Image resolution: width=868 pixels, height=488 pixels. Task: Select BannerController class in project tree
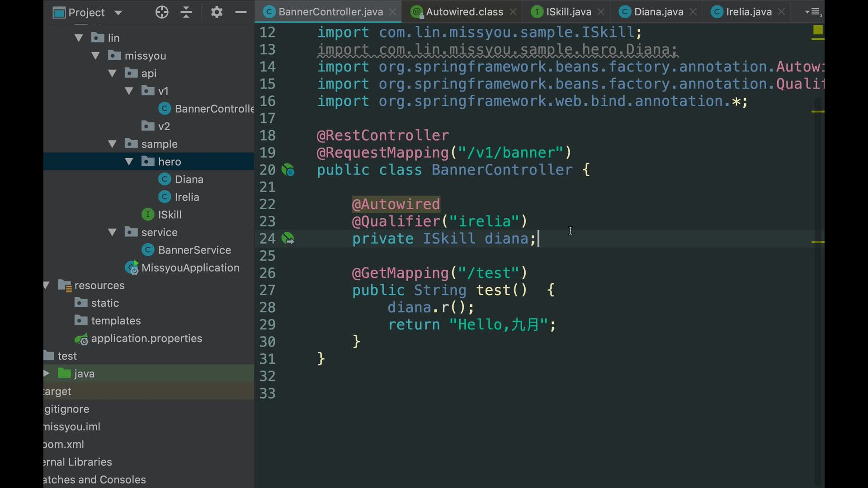pyautogui.click(x=214, y=109)
